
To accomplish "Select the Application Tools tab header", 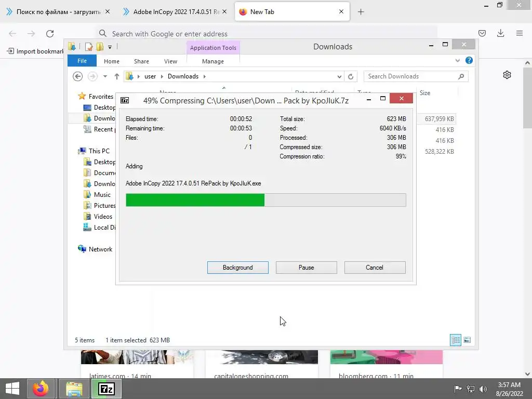I will 213,48.
